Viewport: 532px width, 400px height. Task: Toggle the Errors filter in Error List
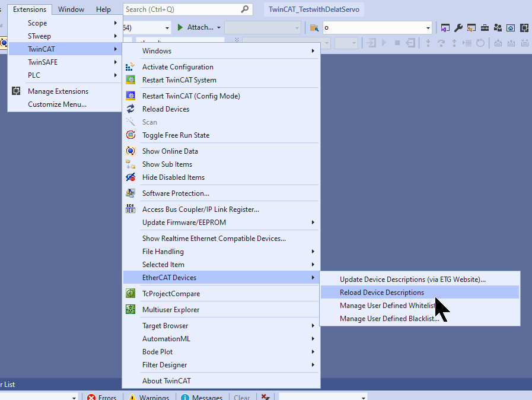(101, 397)
